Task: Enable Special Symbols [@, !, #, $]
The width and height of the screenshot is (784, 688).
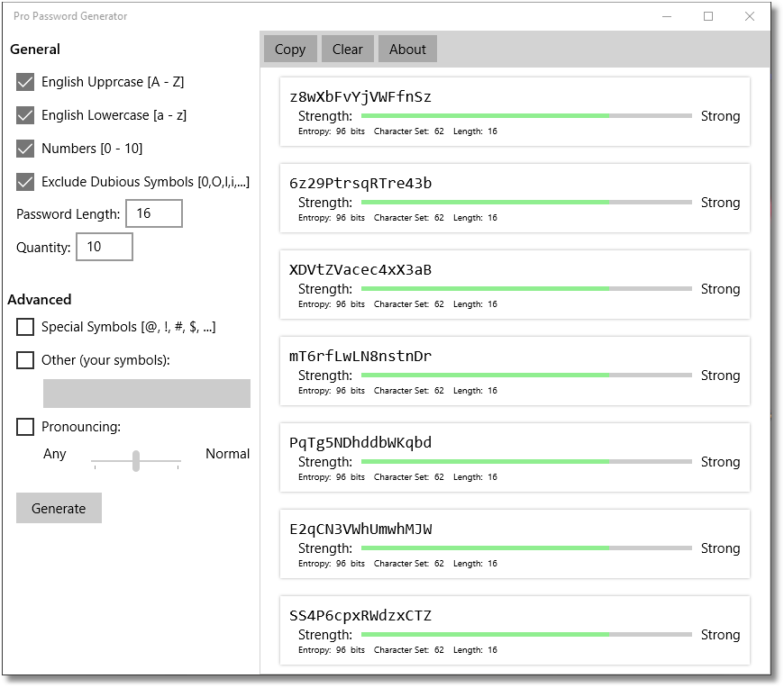Action: pyautogui.click(x=25, y=327)
